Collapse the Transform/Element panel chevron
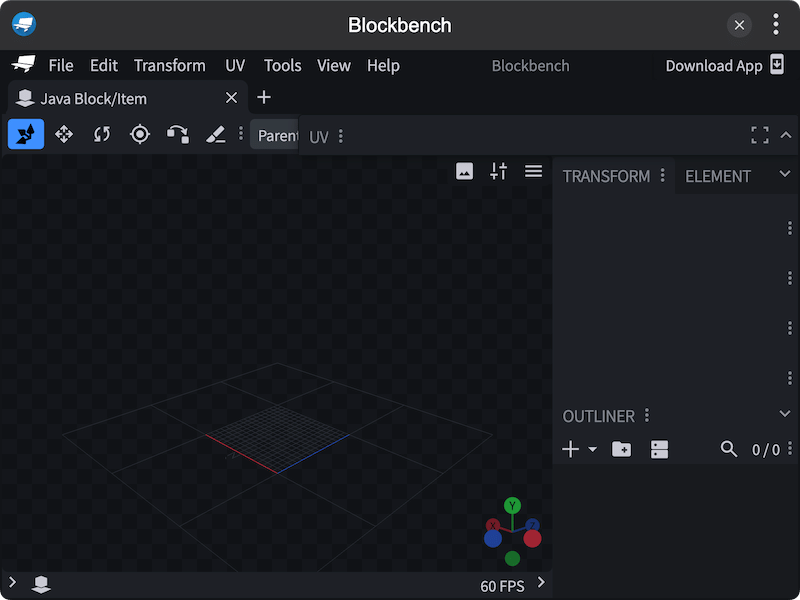800x600 pixels. pyautogui.click(x=785, y=174)
